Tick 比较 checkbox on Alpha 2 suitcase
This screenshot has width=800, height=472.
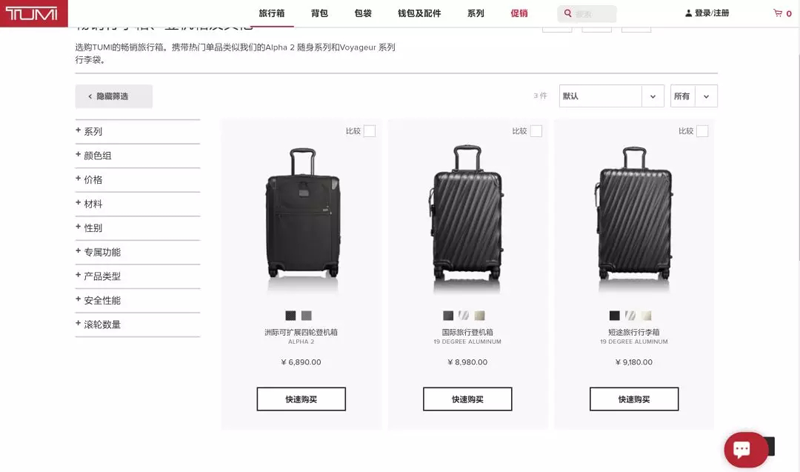[369, 131]
